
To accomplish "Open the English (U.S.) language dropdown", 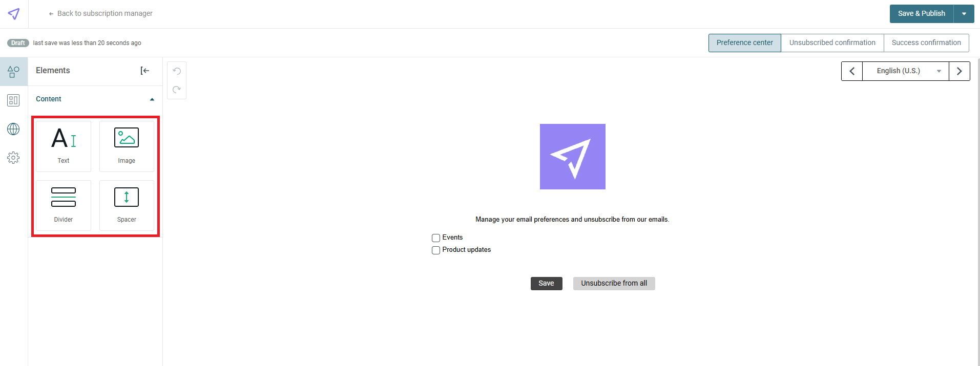I will tap(906, 71).
